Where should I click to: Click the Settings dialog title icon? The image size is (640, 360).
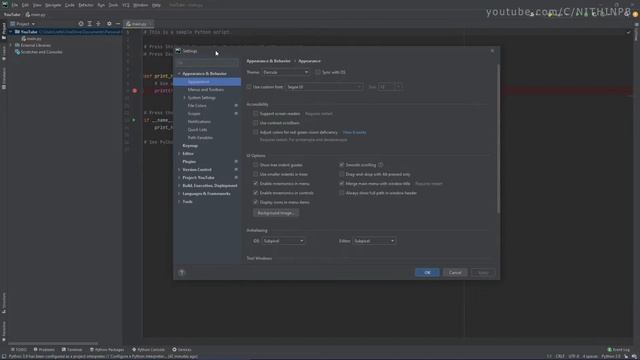tap(178, 51)
